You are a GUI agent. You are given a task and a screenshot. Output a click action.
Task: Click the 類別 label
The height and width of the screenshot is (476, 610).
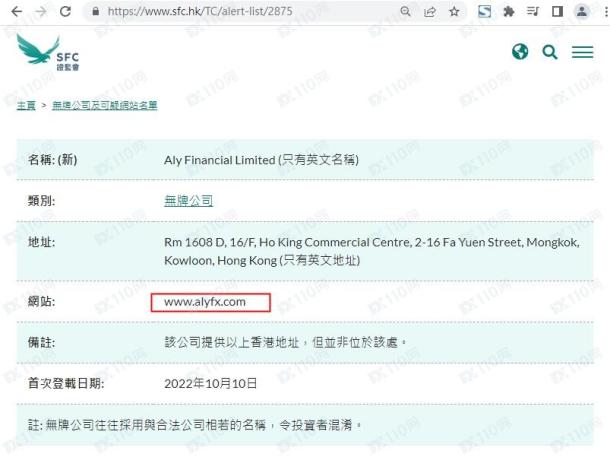point(41,201)
